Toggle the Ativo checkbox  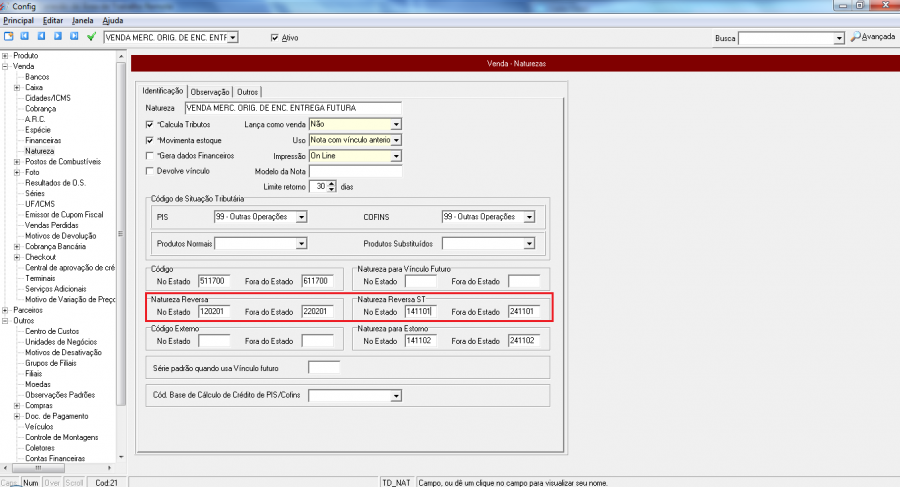click(275, 38)
